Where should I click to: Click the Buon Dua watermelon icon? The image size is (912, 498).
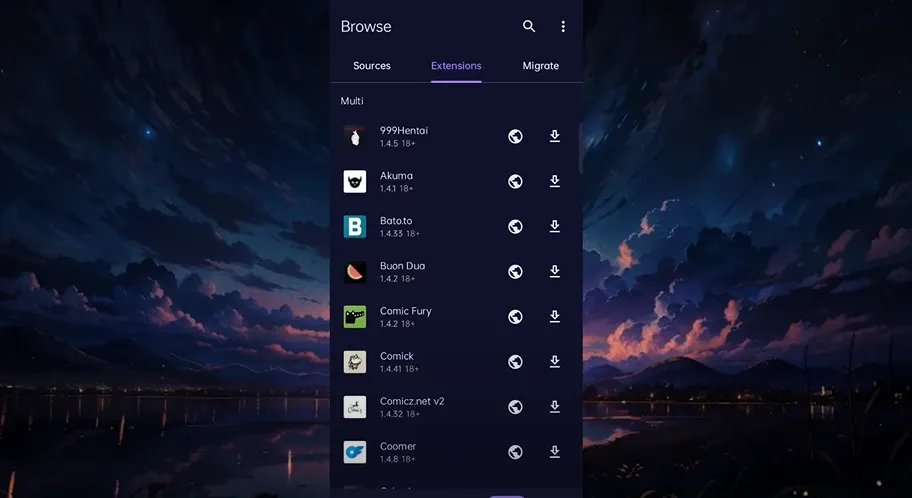click(x=355, y=272)
